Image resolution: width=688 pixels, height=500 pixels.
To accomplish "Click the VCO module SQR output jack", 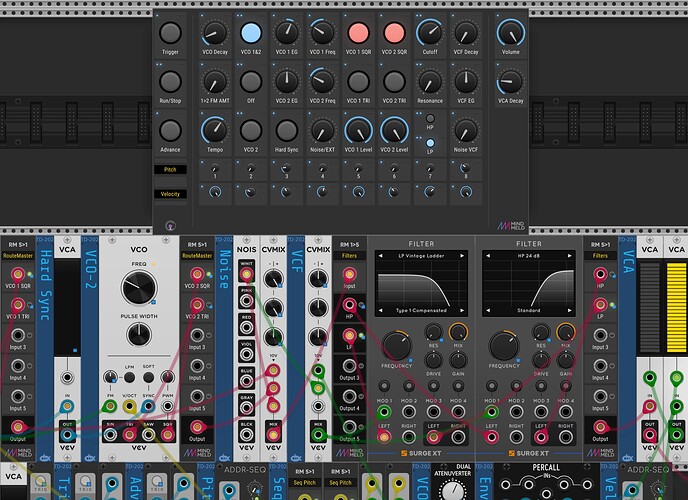I will (x=167, y=435).
